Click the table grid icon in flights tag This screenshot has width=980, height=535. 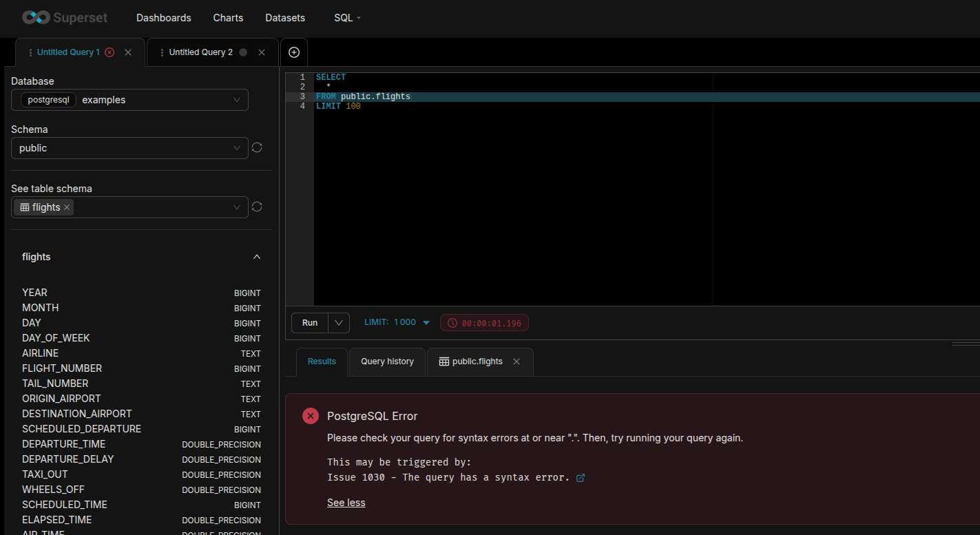25,207
